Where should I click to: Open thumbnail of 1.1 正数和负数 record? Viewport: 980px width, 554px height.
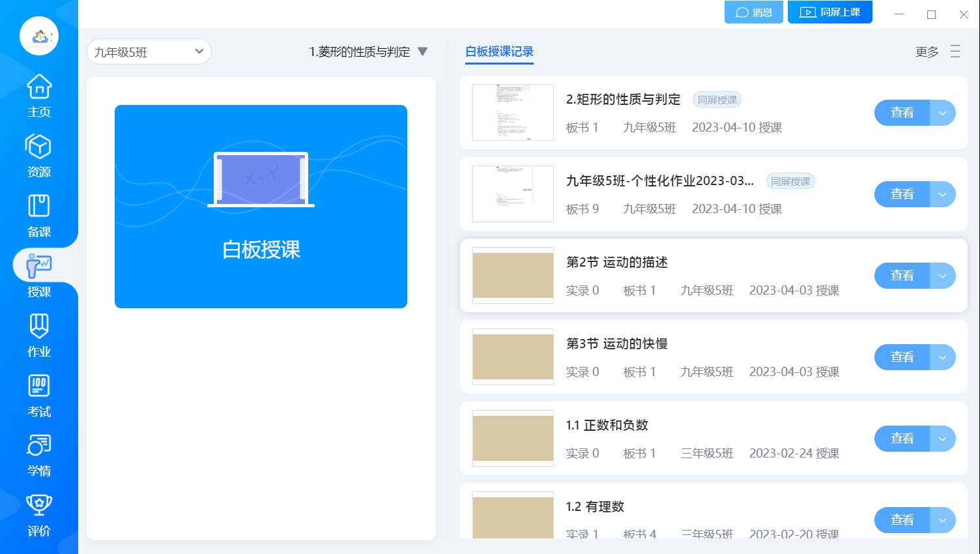point(513,438)
